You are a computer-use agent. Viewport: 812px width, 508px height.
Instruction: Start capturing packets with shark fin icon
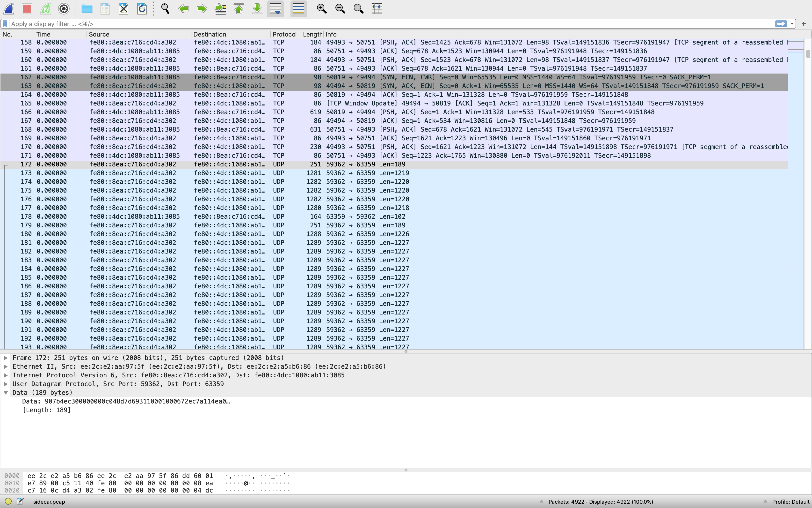(x=9, y=9)
